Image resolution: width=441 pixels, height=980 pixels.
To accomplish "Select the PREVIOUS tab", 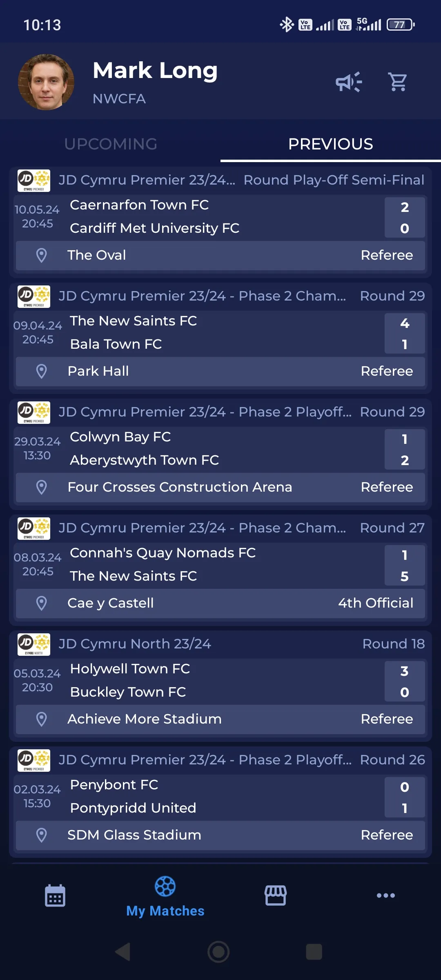I will pos(331,144).
